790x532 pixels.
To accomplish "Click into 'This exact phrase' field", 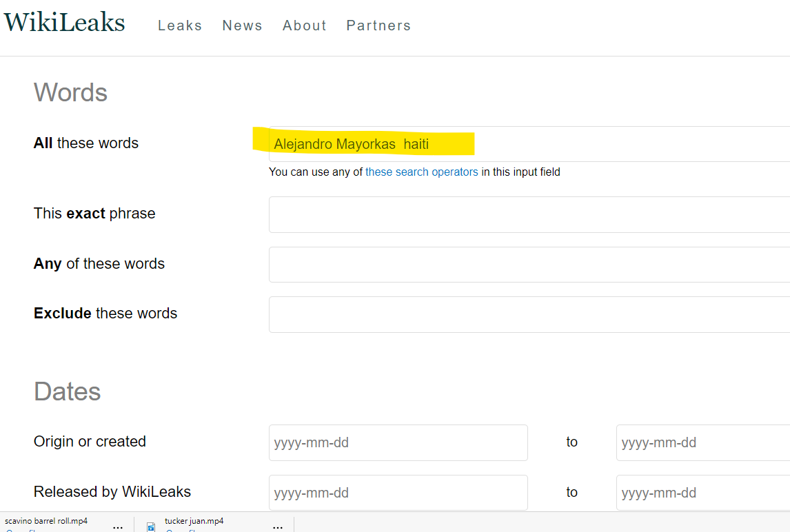I will [x=529, y=214].
